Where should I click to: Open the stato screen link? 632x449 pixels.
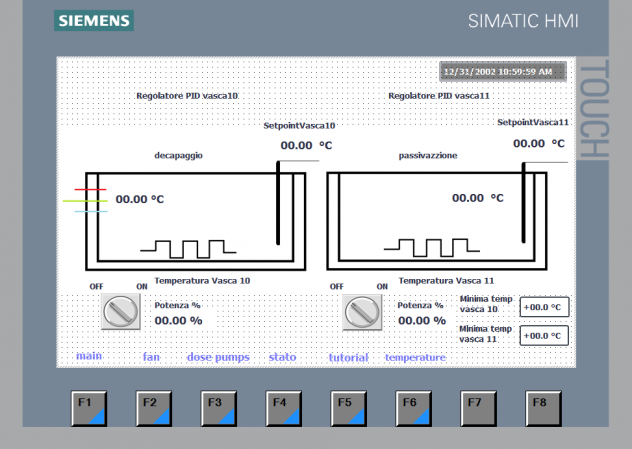pyautogui.click(x=282, y=357)
